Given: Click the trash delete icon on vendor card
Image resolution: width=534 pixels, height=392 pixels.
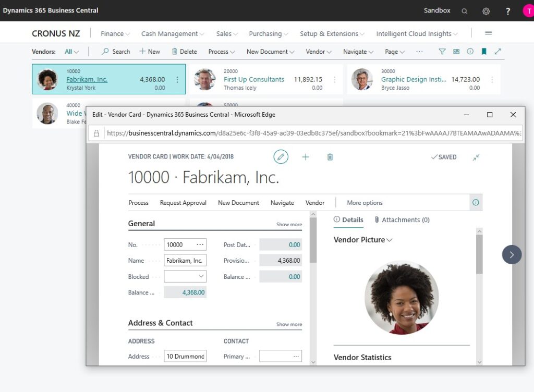Looking at the screenshot, I should (x=330, y=157).
